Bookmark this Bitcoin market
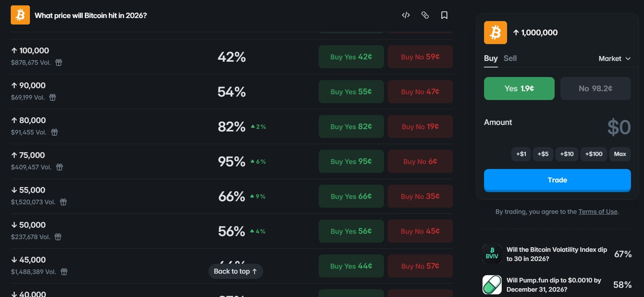 click(x=444, y=15)
